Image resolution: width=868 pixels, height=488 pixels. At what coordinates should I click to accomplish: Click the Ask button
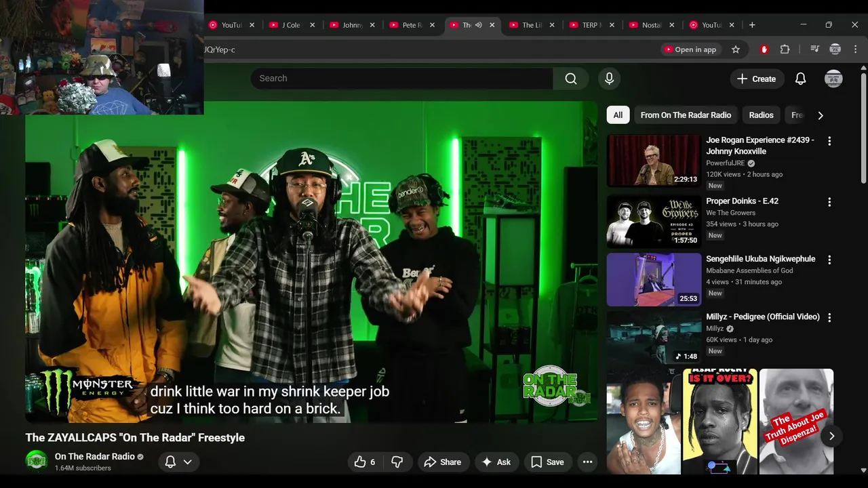496,462
